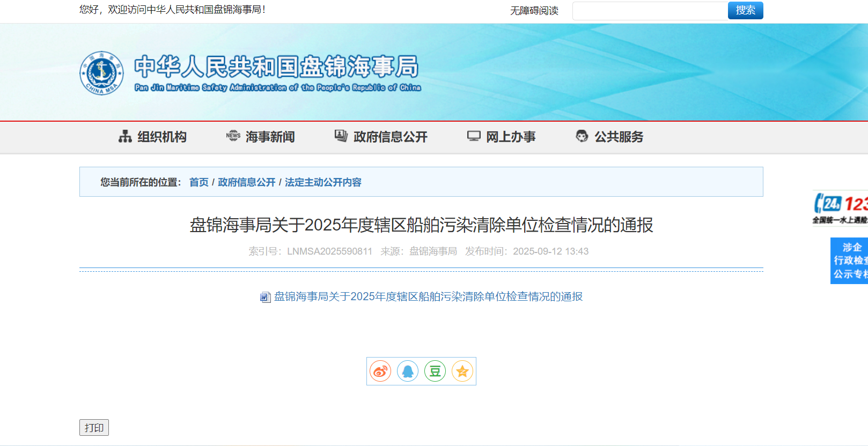
Task: Click the Word document attachment icon
Action: [265, 297]
